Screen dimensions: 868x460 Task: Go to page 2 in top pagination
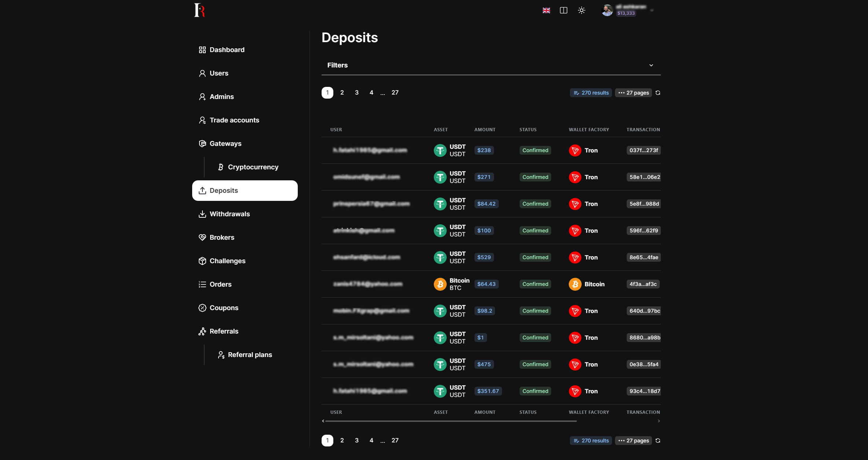(342, 93)
